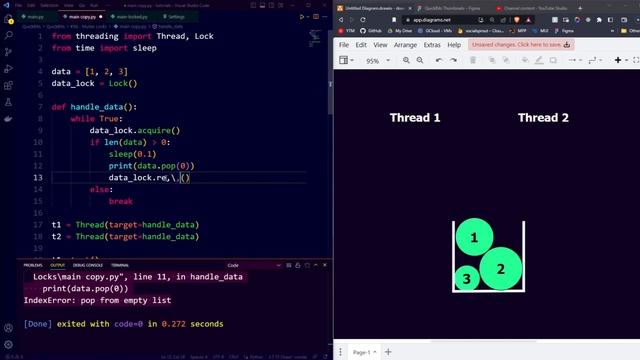The image size is (640, 360).
Task: Click draw.io Help menu
Action: 454,45
